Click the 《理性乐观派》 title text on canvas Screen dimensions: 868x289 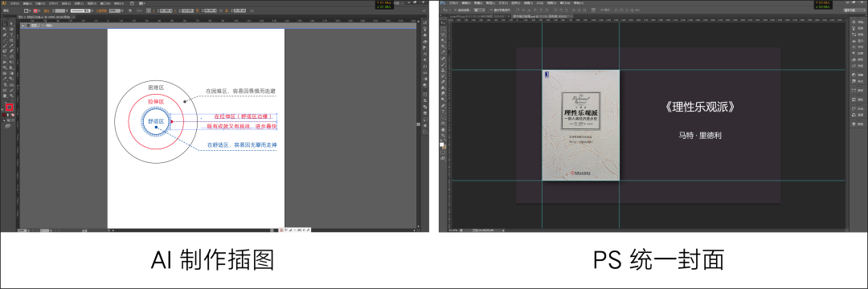pos(700,108)
